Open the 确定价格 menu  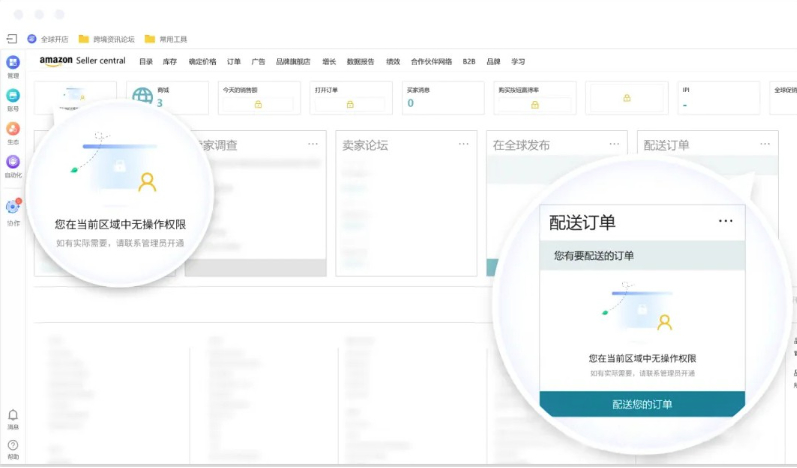click(x=202, y=61)
